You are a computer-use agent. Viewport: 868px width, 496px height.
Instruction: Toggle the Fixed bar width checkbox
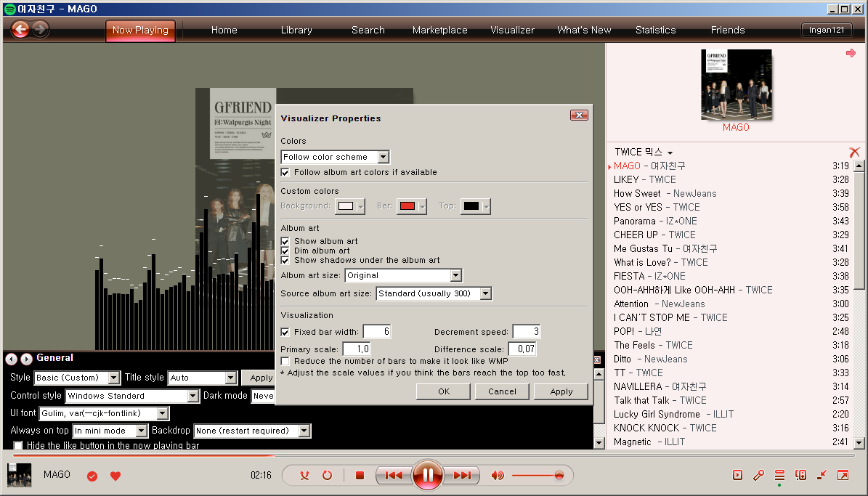[285, 332]
